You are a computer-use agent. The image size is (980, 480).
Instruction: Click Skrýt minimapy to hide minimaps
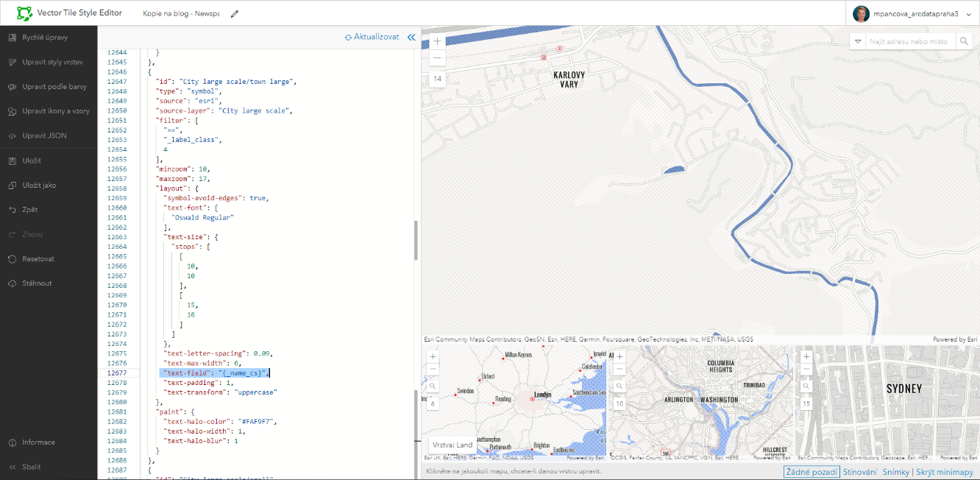coord(944,471)
